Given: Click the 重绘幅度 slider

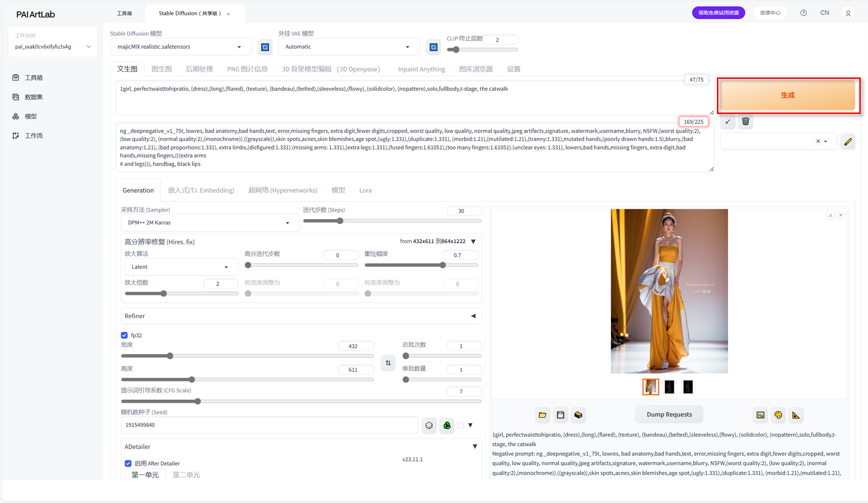Looking at the screenshot, I should 421,265.
